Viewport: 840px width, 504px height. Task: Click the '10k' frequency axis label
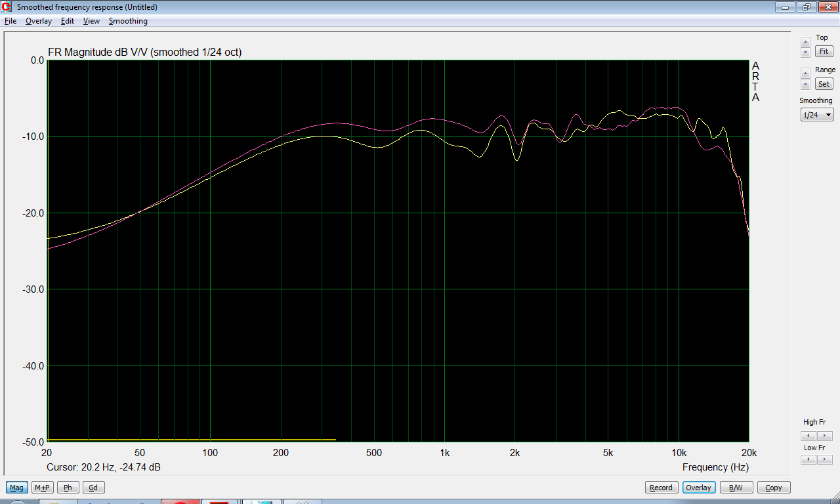click(679, 453)
